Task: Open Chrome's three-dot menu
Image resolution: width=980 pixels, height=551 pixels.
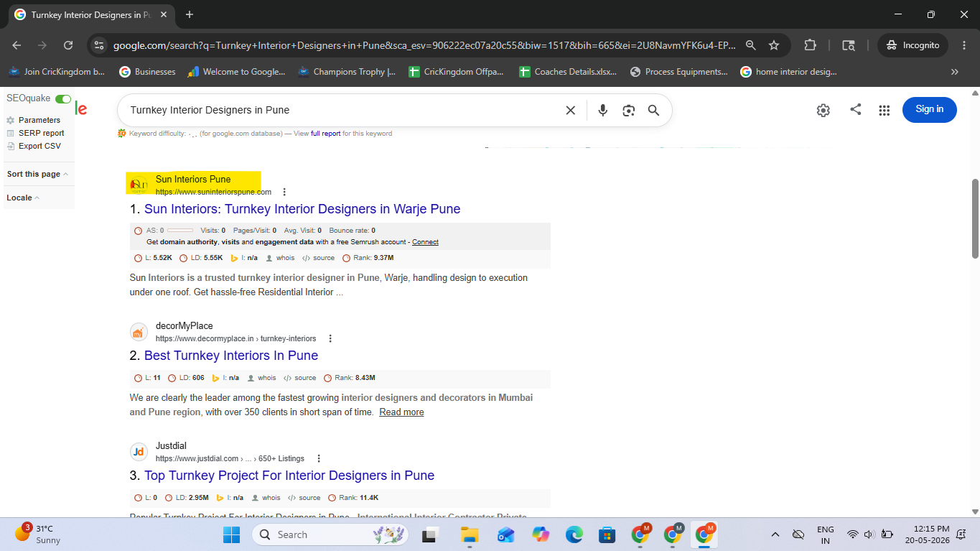Action: (963, 45)
